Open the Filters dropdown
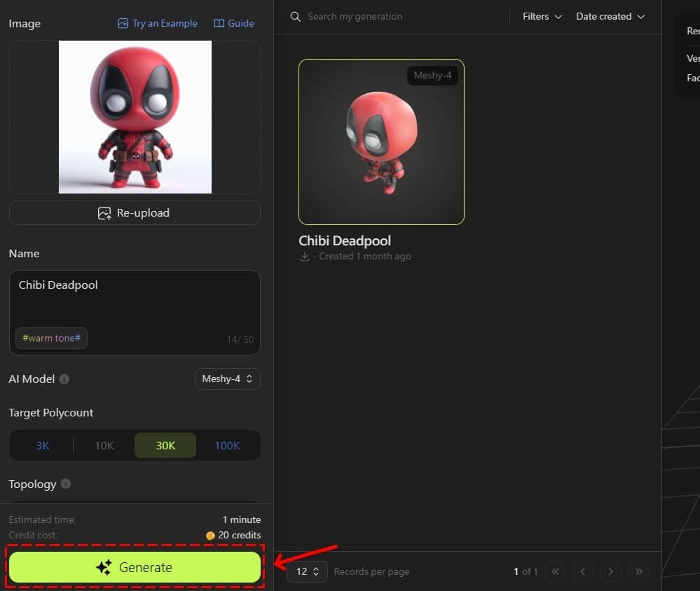The width and height of the screenshot is (700, 591). 541,16
